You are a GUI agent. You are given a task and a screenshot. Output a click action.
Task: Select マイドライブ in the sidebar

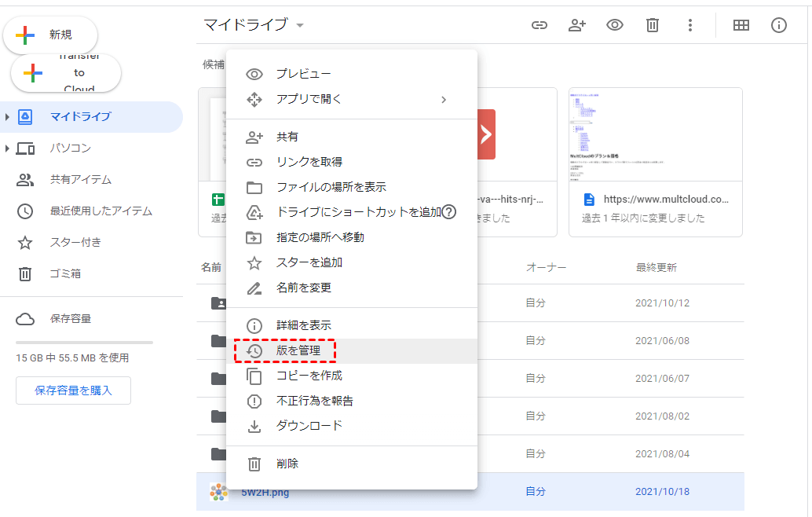click(91, 116)
